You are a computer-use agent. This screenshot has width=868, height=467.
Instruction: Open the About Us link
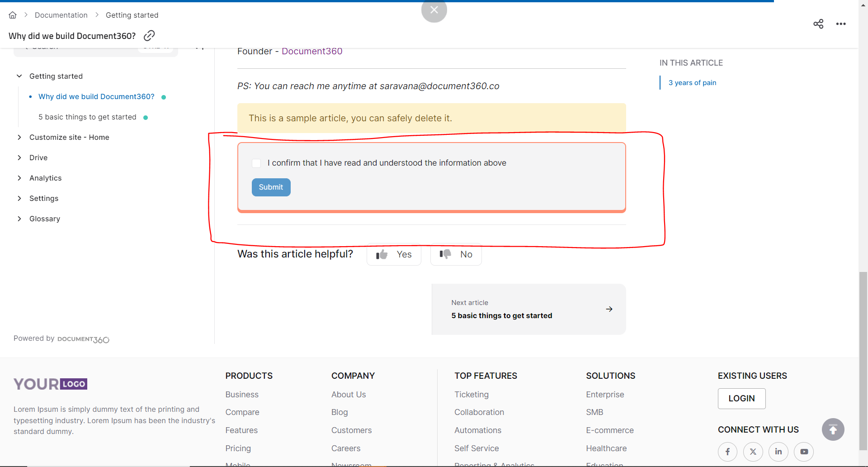point(349,395)
